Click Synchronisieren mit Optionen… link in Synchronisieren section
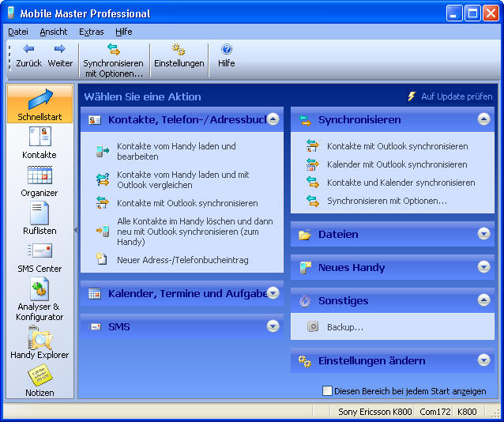 point(387,201)
